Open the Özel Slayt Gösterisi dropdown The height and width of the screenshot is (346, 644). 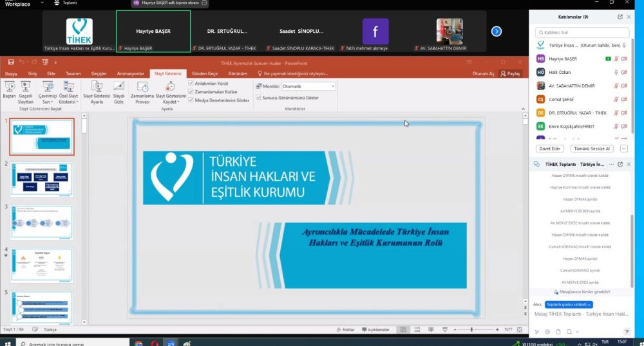(68, 92)
